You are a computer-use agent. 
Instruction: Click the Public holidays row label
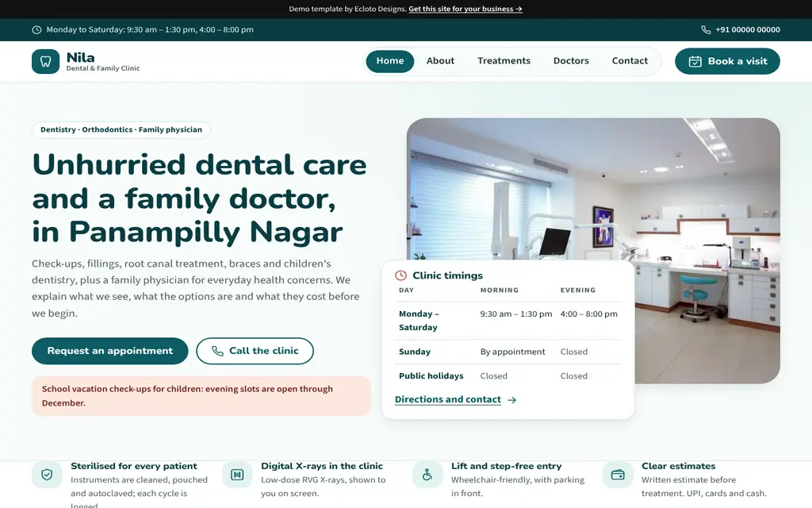[x=431, y=376]
